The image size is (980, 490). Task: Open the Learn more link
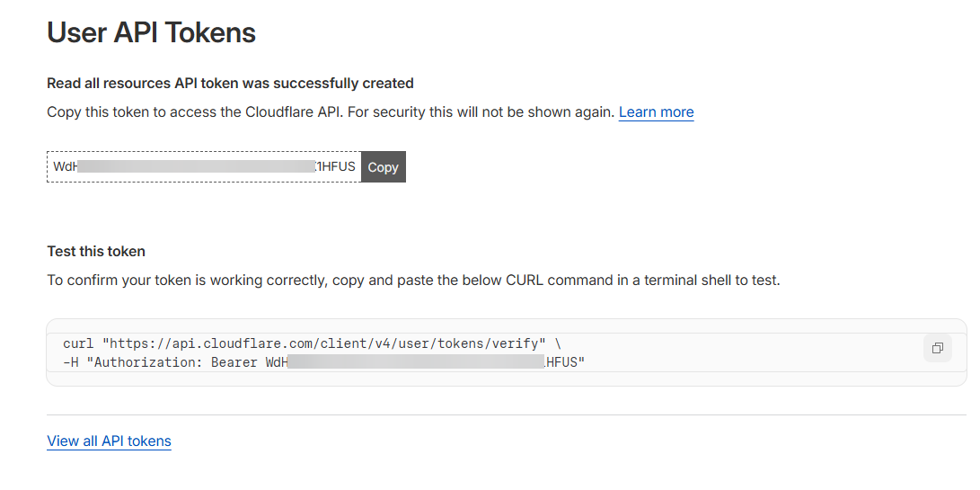656,112
